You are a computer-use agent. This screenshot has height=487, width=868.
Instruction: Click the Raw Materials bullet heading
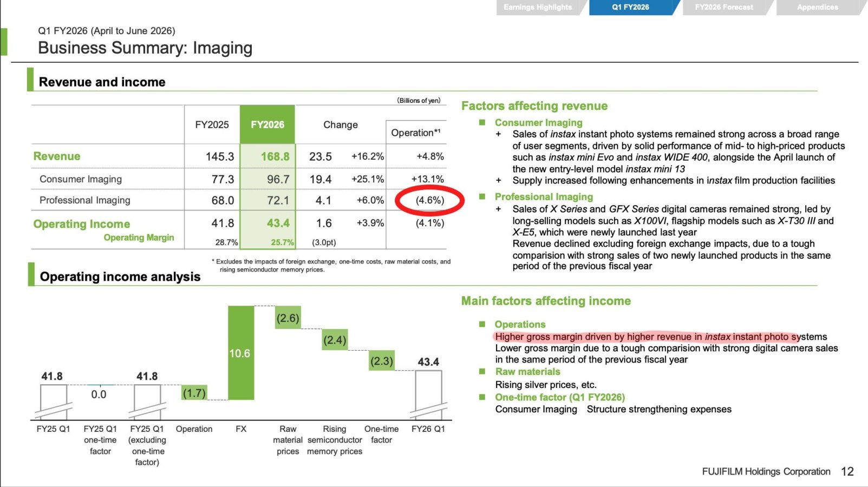tap(528, 372)
